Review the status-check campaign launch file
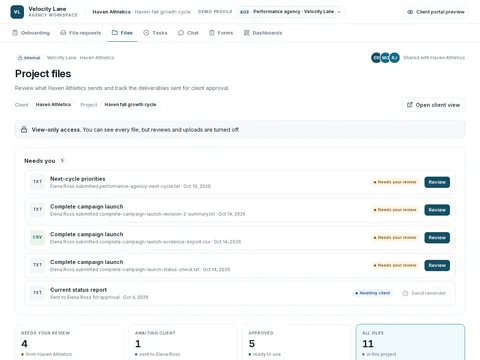Screen dimensions: 480x360 point(437,265)
